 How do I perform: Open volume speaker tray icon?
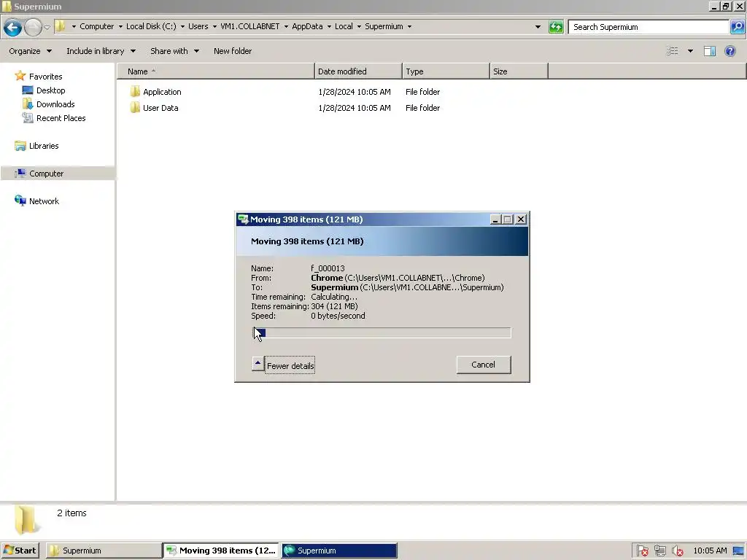point(677,551)
